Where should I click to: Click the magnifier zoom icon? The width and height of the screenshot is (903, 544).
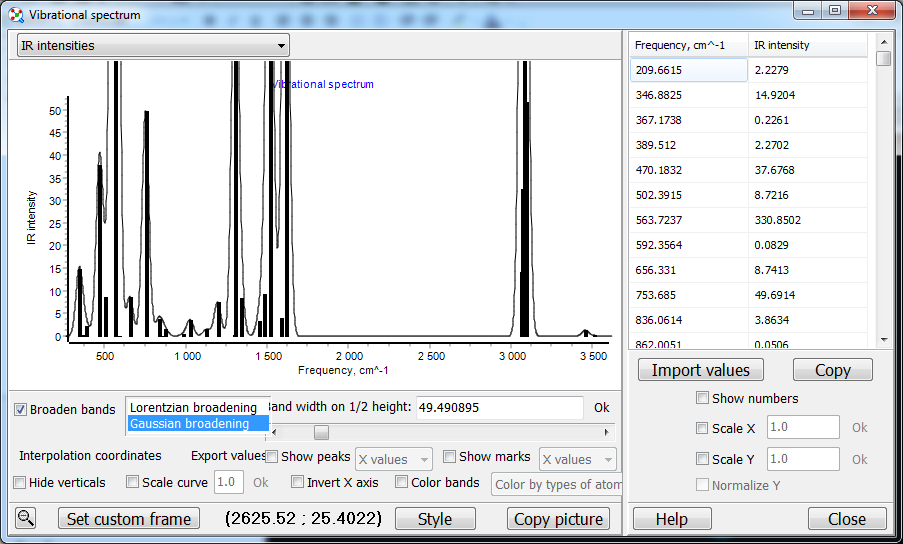pyautogui.click(x=26, y=518)
